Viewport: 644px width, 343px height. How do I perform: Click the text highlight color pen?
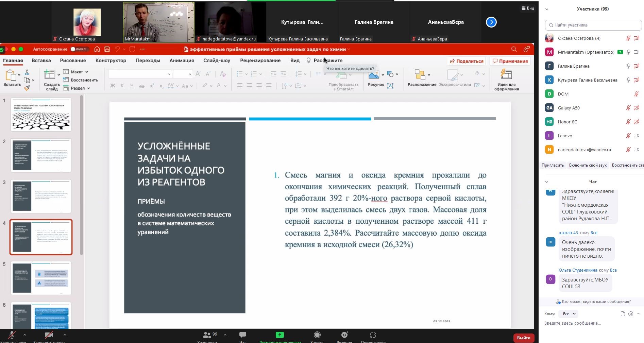tap(205, 86)
